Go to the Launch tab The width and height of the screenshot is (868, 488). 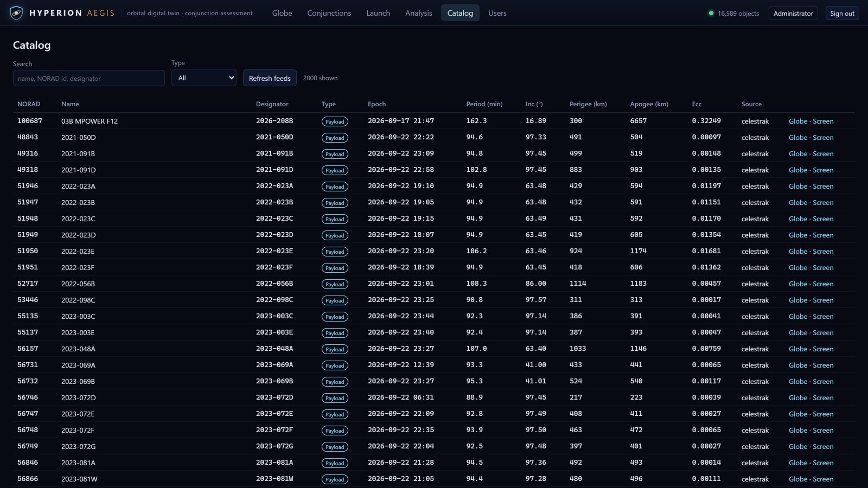(x=378, y=13)
